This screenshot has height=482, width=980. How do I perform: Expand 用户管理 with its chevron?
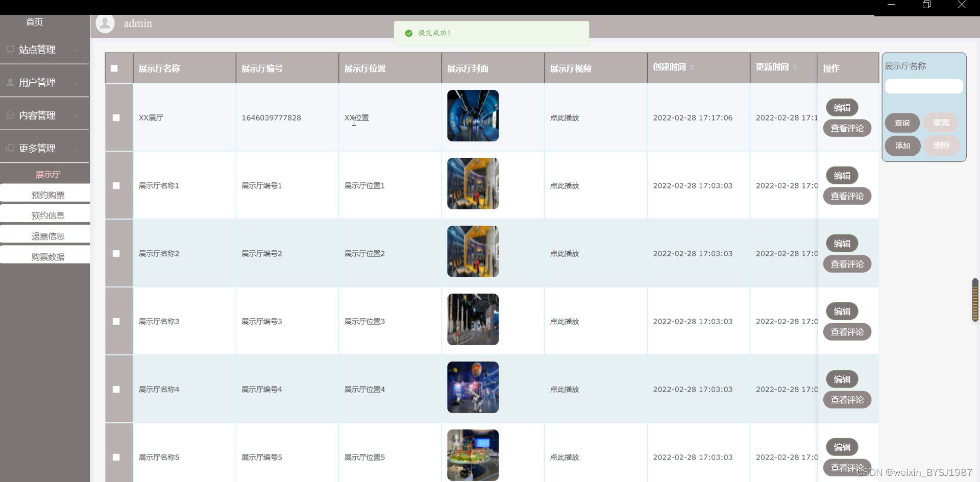76,83
